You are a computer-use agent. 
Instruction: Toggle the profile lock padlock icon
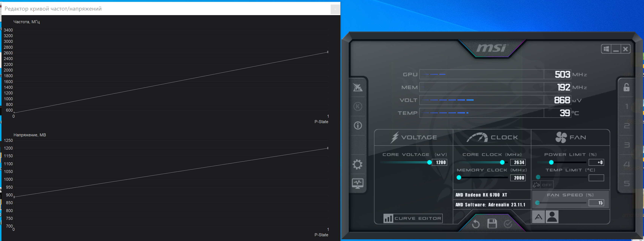point(626,87)
